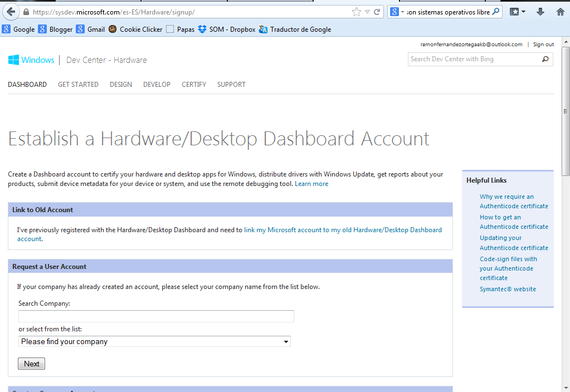Open the Google search engine selector
The width and height of the screenshot is (570, 392).
(x=397, y=12)
